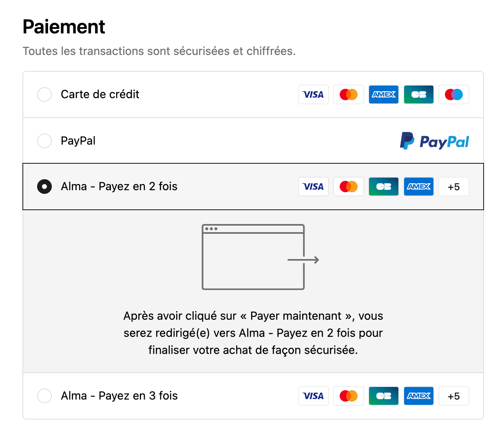The image size is (504, 435).
Task: Click the Maestro icon in the Carte de crédit row
Action: (x=453, y=94)
